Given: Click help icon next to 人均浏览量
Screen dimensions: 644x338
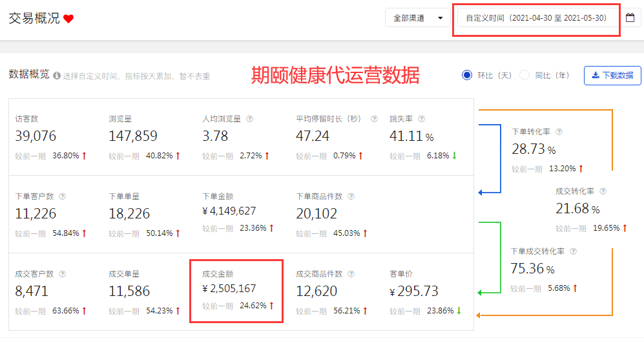Looking at the screenshot, I should 249,119.
